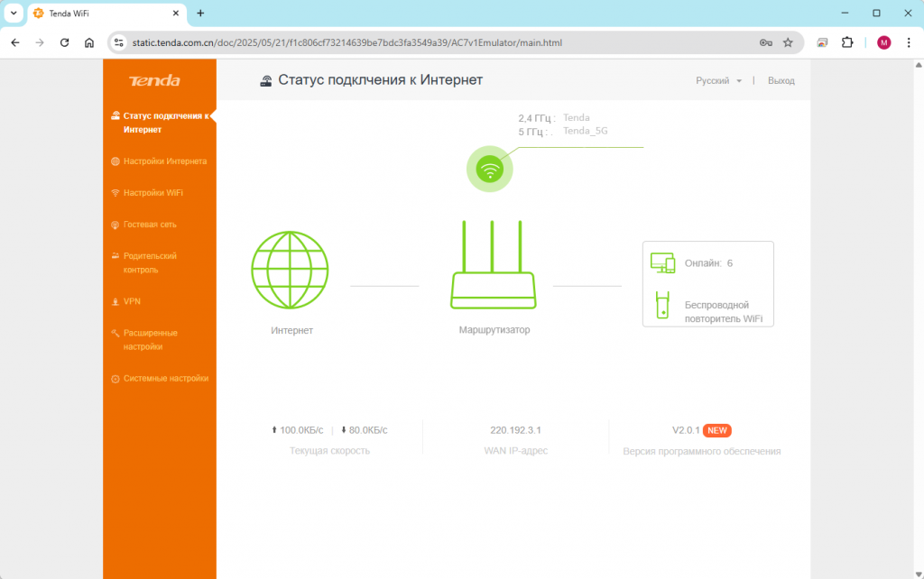The height and width of the screenshot is (579, 924).
Task: Go to Системные настройки section
Action: click(166, 379)
